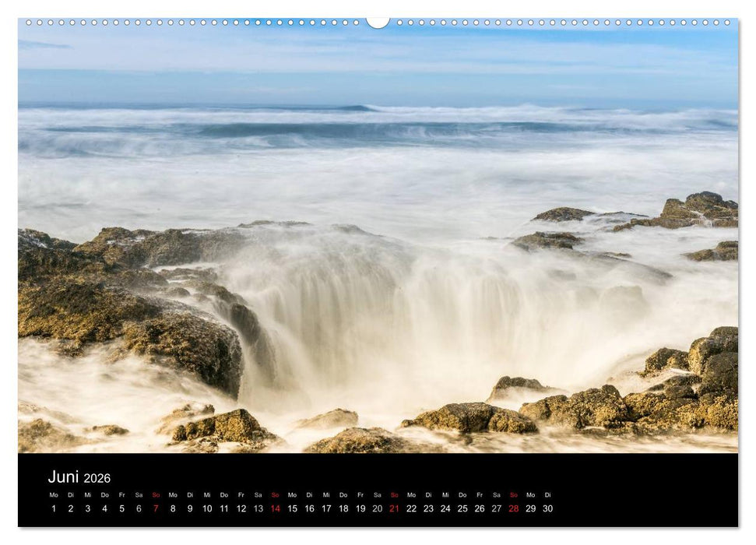Click the binding hole left of the hanger
Image resolution: width=756 pixels, height=545 pixels.
coord(356,23)
